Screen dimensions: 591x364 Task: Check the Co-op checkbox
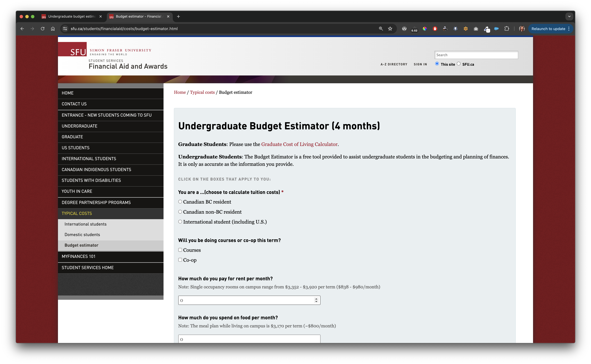pyautogui.click(x=180, y=260)
